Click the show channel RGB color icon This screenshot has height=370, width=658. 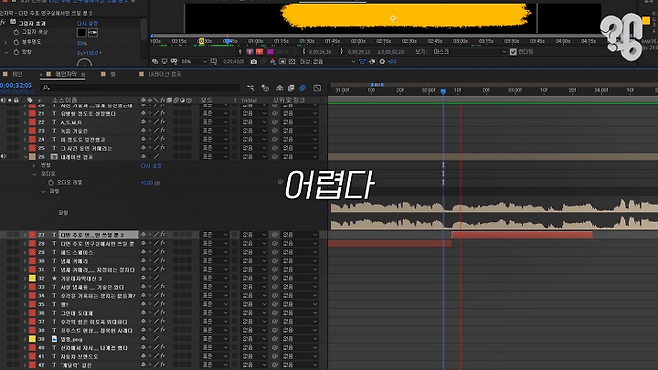(x=273, y=62)
